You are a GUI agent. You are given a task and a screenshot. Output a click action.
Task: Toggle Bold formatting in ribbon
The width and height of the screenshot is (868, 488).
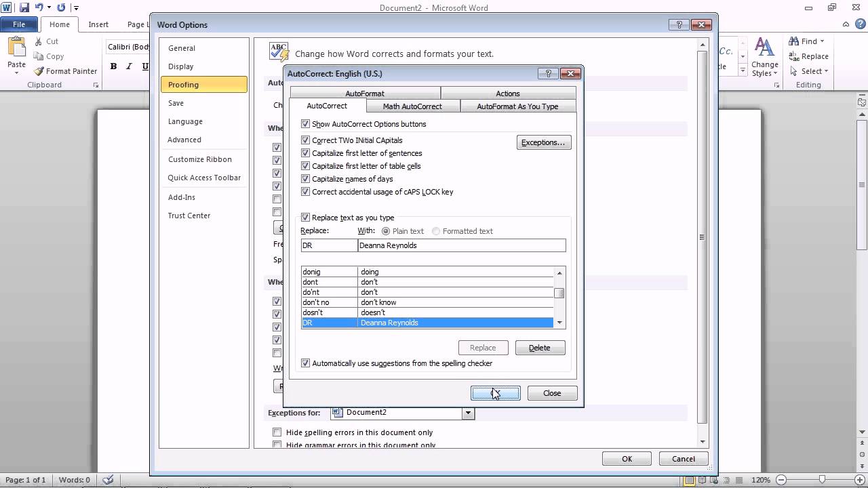pos(113,66)
